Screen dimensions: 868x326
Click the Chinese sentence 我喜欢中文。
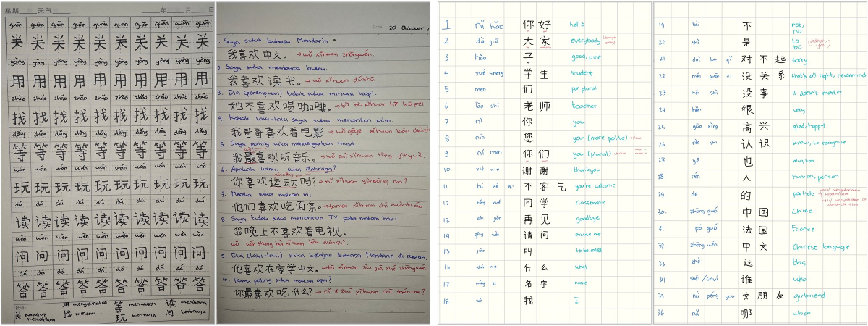coord(258,55)
